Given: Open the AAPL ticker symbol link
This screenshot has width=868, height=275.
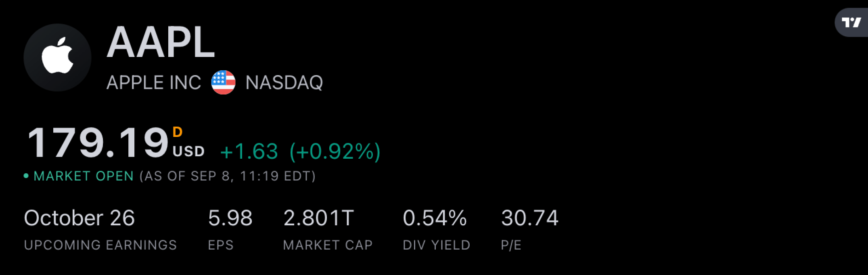Looking at the screenshot, I should point(161,43).
